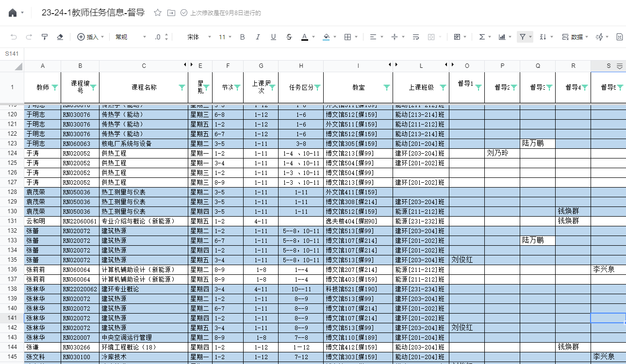The width and height of the screenshot is (626, 364).
Task: Click the merge cells icon
Action: pyautogui.click(x=431, y=37)
